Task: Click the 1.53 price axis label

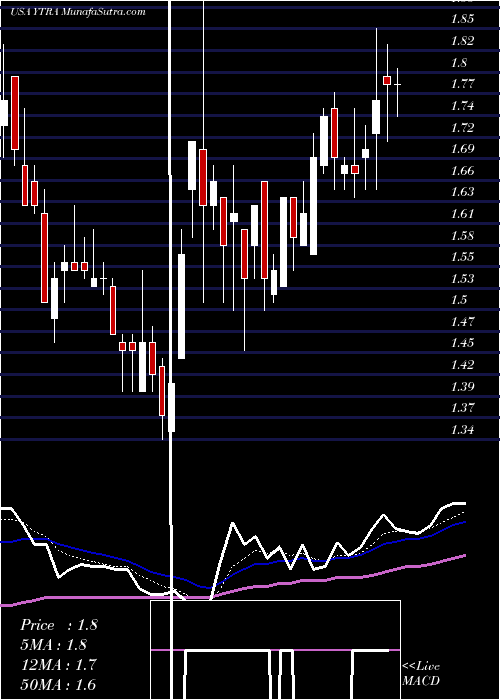Action: click(x=462, y=279)
